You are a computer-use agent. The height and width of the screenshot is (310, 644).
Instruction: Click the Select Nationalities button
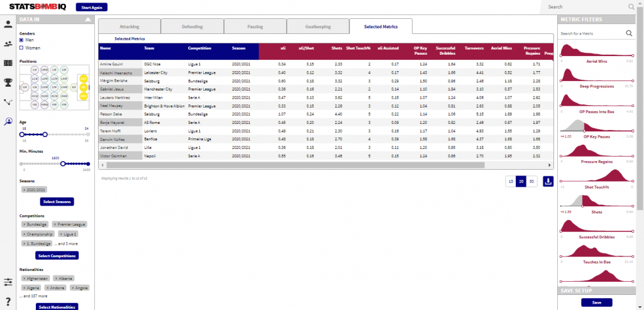point(57,307)
